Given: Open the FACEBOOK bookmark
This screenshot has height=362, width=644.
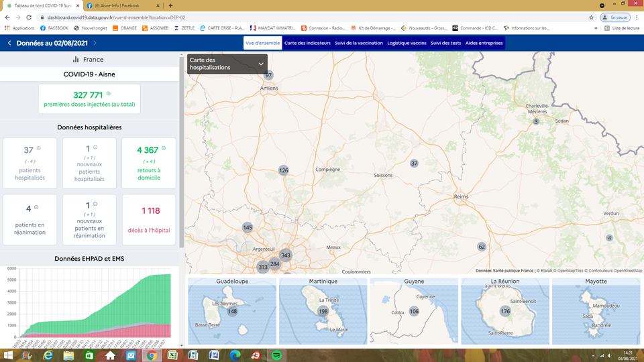Looking at the screenshot, I should click(x=54, y=28).
